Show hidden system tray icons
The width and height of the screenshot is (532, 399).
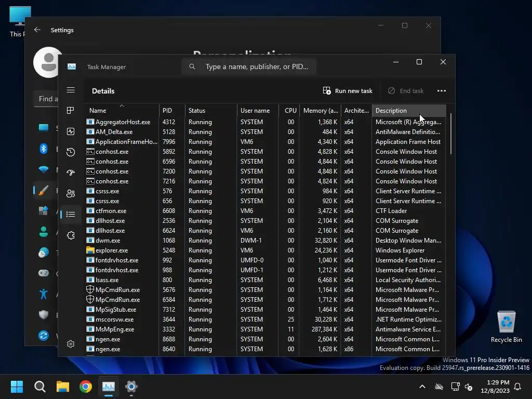[x=422, y=387]
